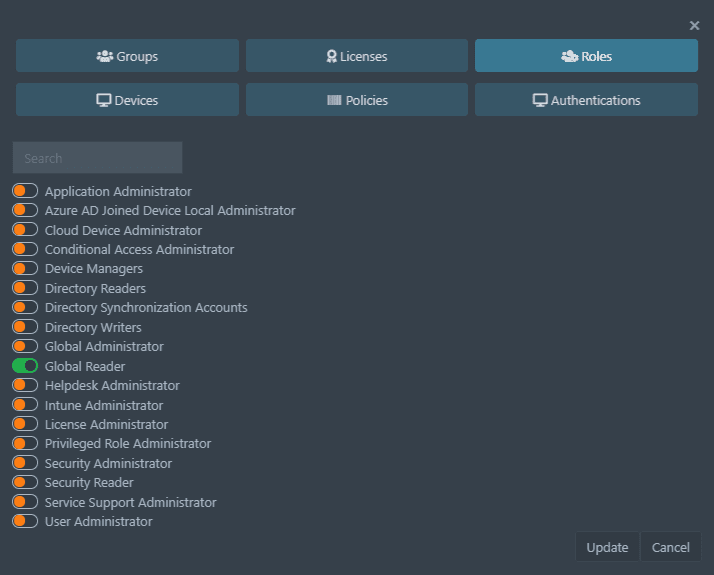Open the Licenses tab

click(357, 56)
